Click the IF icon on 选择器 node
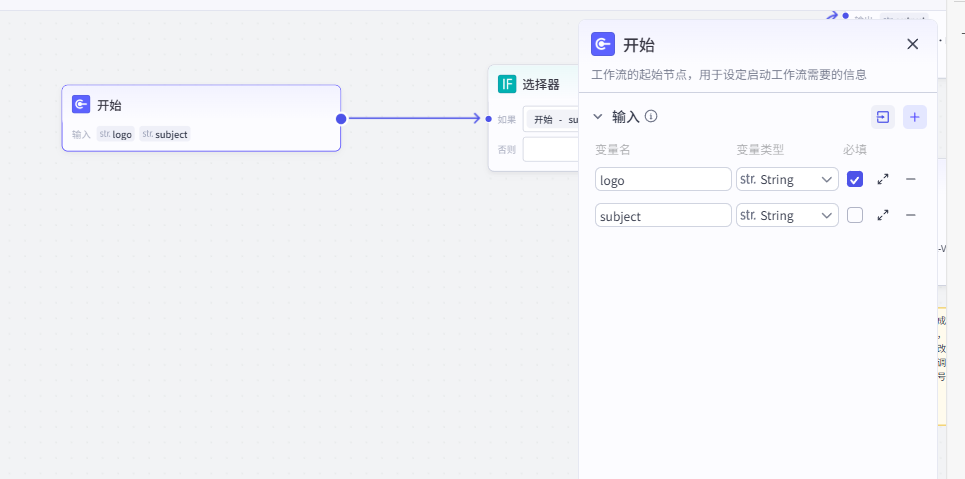This screenshot has width=965, height=479. [508, 84]
